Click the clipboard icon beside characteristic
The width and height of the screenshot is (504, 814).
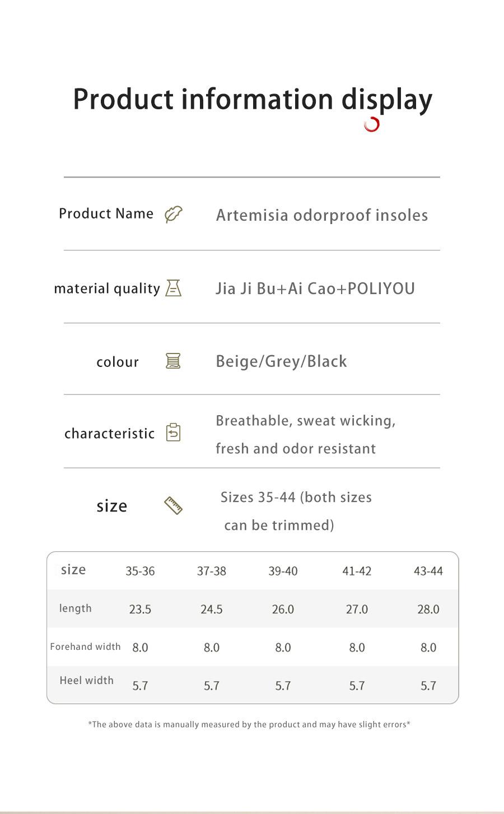[x=173, y=432]
